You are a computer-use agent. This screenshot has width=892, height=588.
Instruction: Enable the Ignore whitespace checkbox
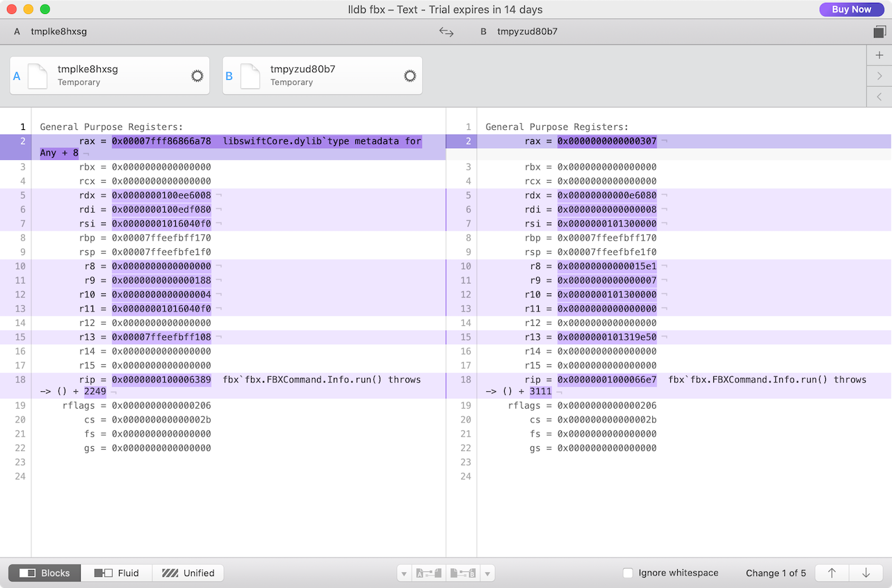(628, 573)
